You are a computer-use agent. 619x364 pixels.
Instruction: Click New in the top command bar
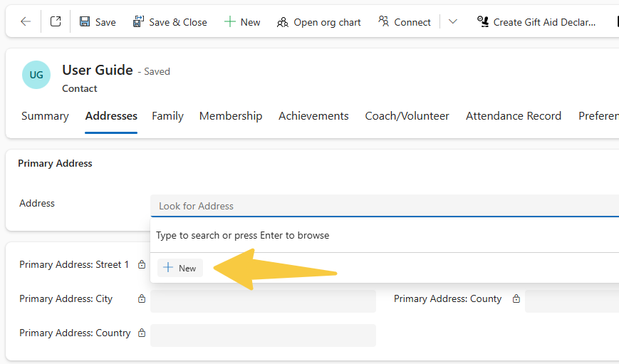pos(242,22)
